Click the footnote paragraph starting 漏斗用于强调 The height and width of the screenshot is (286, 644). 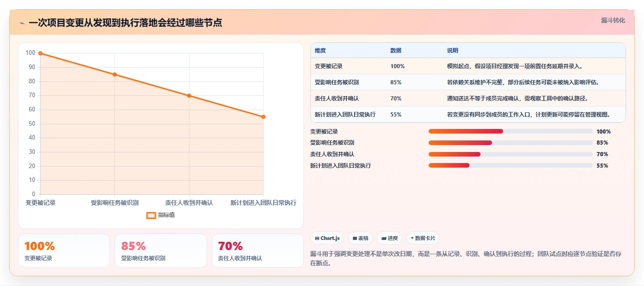coord(466,259)
